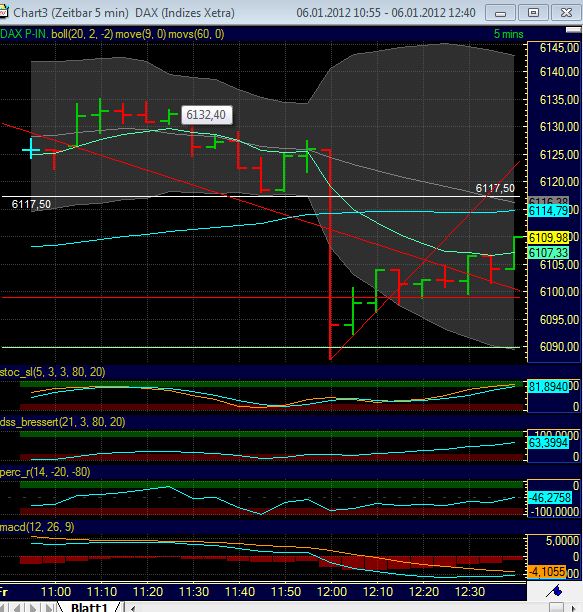Click the cyan crosshair marker on the first bar
The width and height of the screenshot is (583, 612).
31,150
